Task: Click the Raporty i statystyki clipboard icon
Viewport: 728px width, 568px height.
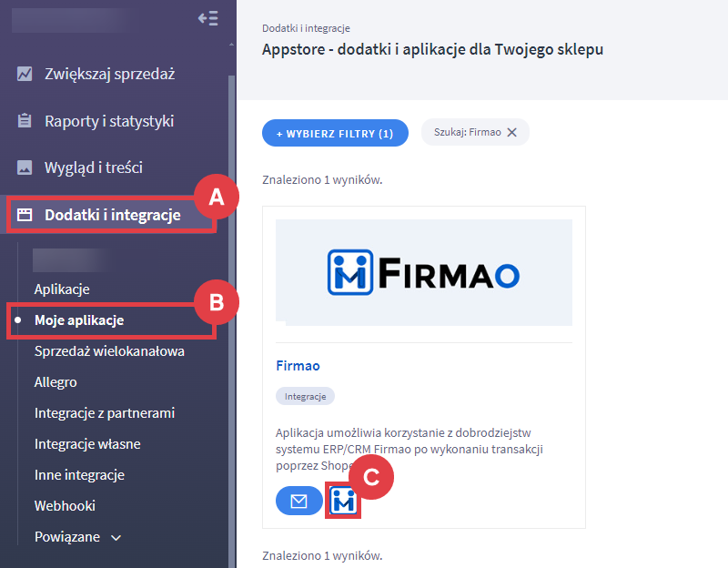Action: (25, 121)
